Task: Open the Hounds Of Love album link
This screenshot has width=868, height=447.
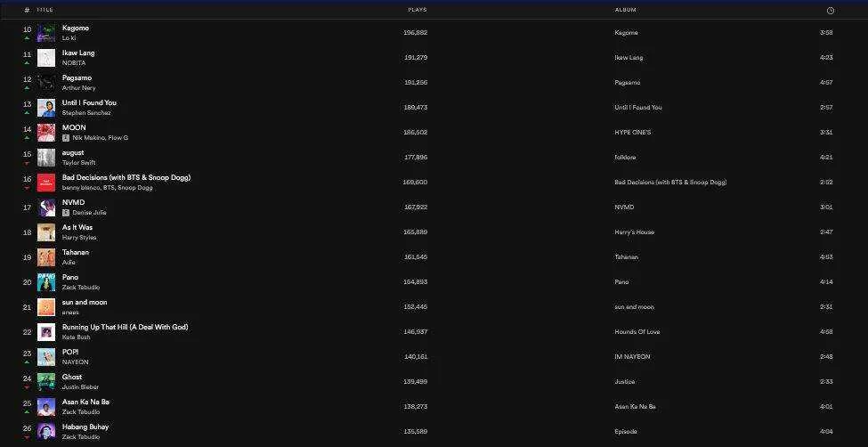Action: tap(637, 332)
